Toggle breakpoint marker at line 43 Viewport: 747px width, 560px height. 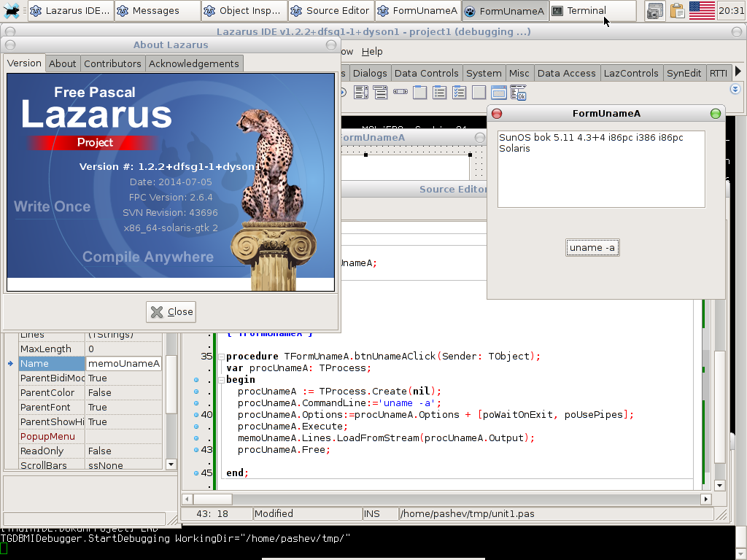tap(196, 449)
